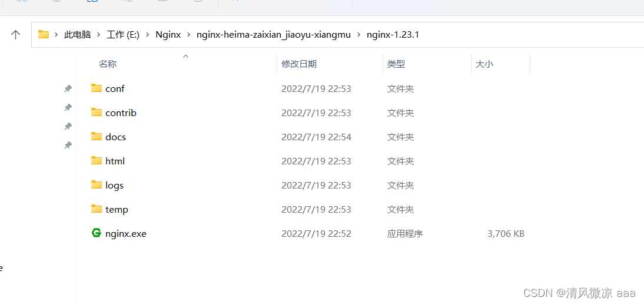The height and width of the screenshot is (304, 644).
Task: Expand chevron after nginx-heima-zaixian_jiaoyu-xiangmu breadcrumb
Action: (358, 35)
